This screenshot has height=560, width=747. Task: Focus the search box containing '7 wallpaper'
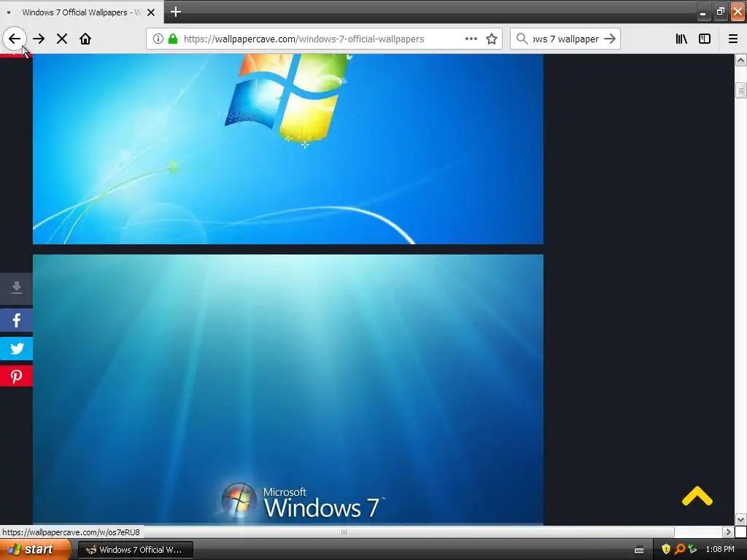click(565, 39)
